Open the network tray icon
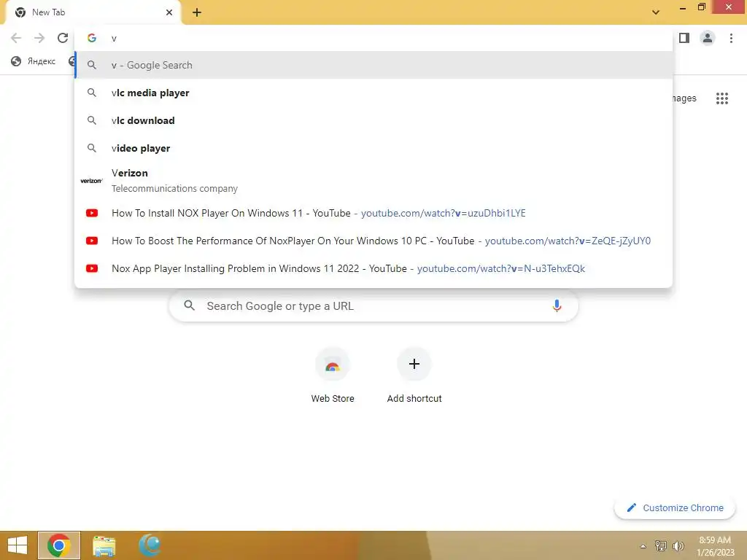This screenshot has width=747, height=560. pos(661,545)
